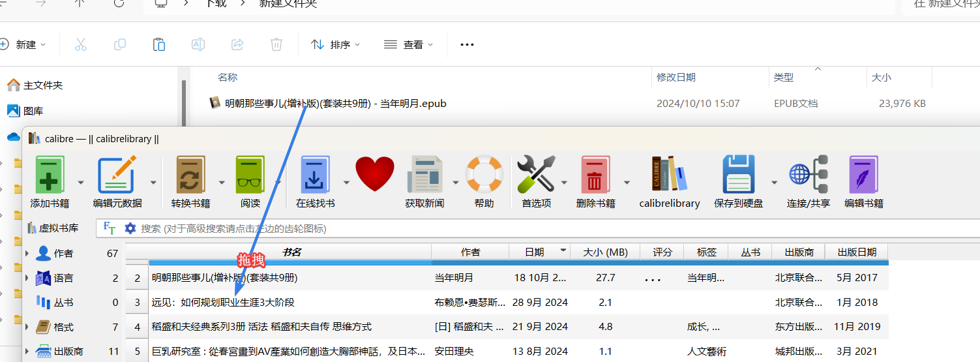
Task: Open the Explorer more options (...) icon
Action: point(467,44)
